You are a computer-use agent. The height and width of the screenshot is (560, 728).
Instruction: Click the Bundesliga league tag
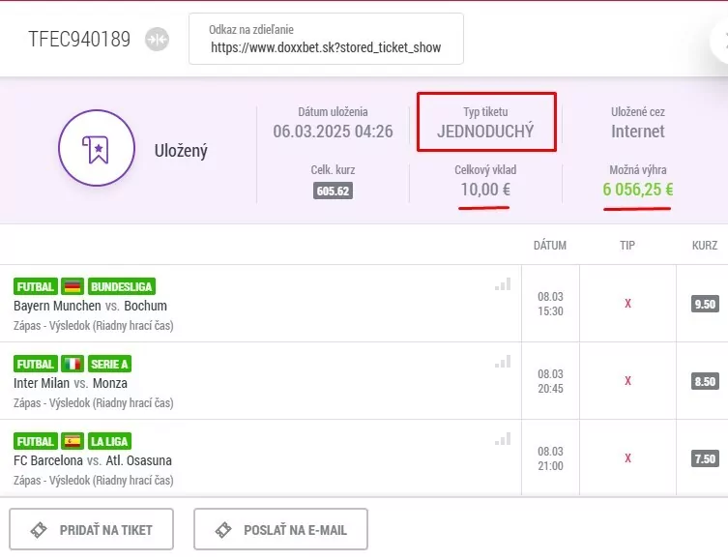click(122, 286)
